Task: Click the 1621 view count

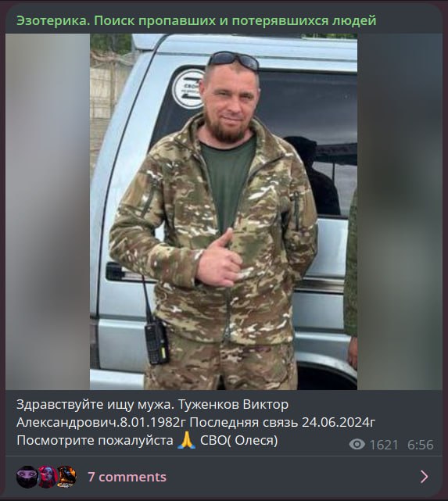Action: (384, 445)
